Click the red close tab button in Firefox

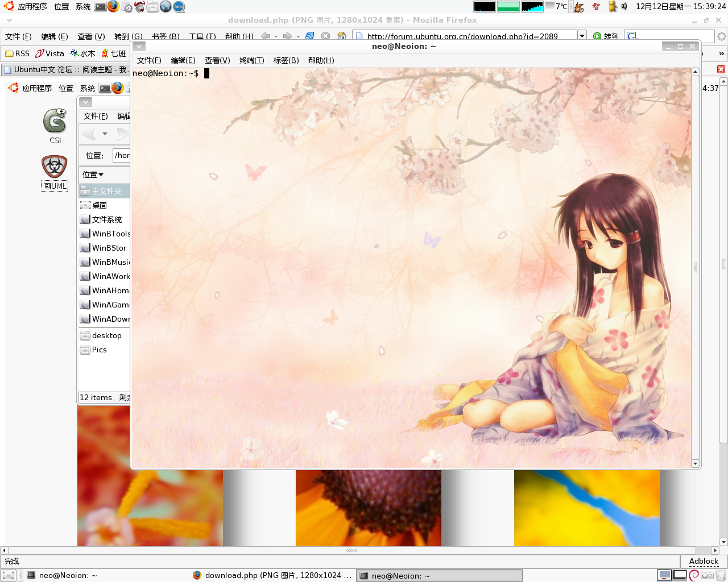pos(721,69)
